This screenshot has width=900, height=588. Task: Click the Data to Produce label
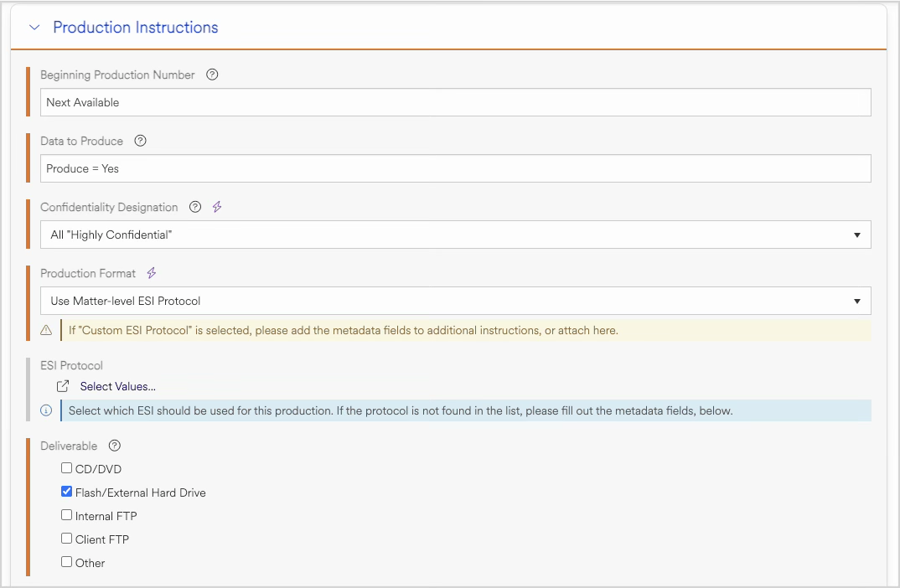point(81,141)
